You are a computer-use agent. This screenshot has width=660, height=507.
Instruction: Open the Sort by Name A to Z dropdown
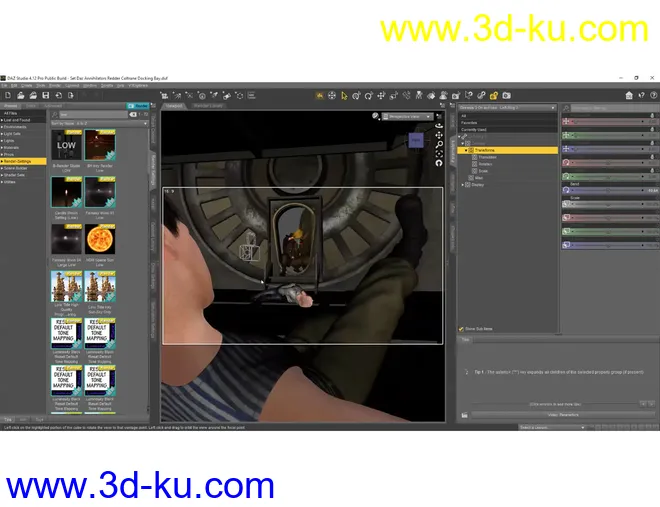click(x=100, y=122)
